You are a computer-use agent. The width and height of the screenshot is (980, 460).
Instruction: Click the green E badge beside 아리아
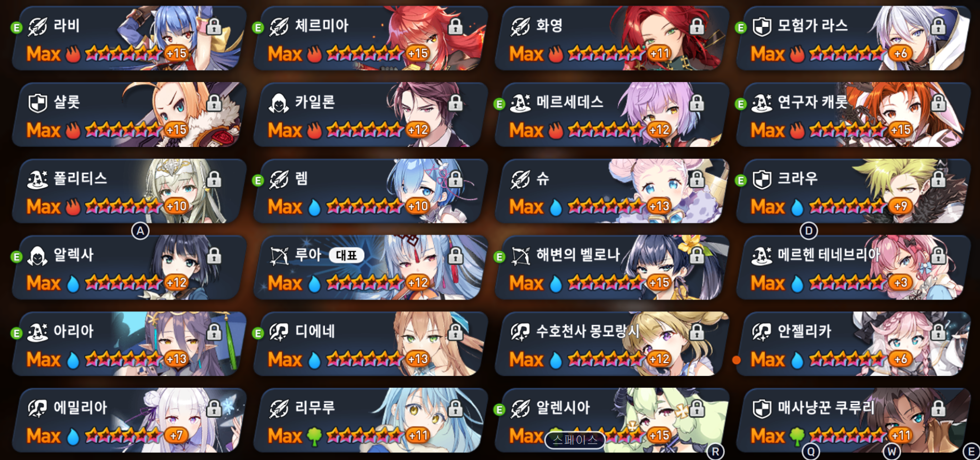(17, 333)
